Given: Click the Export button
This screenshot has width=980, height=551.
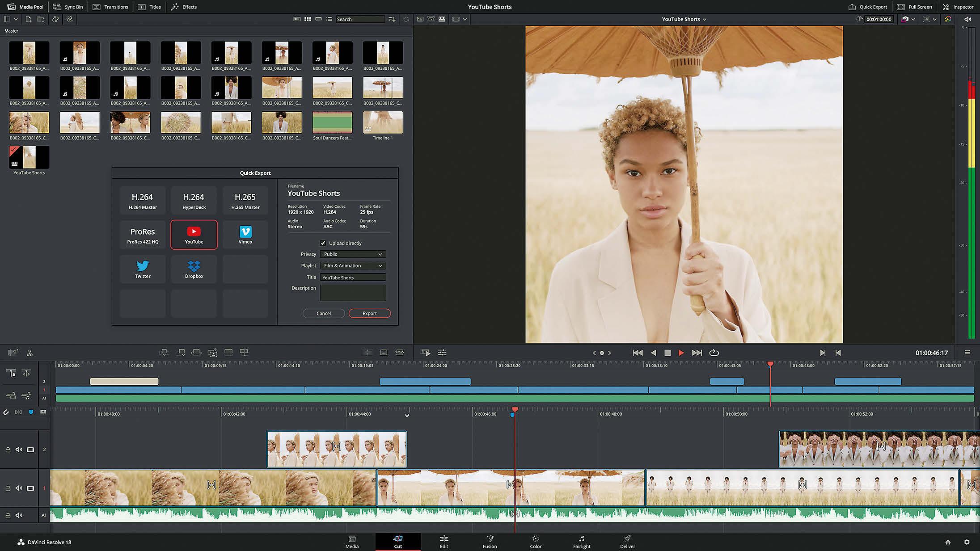Looking at the screenshot, I should (x=369, y=313).
